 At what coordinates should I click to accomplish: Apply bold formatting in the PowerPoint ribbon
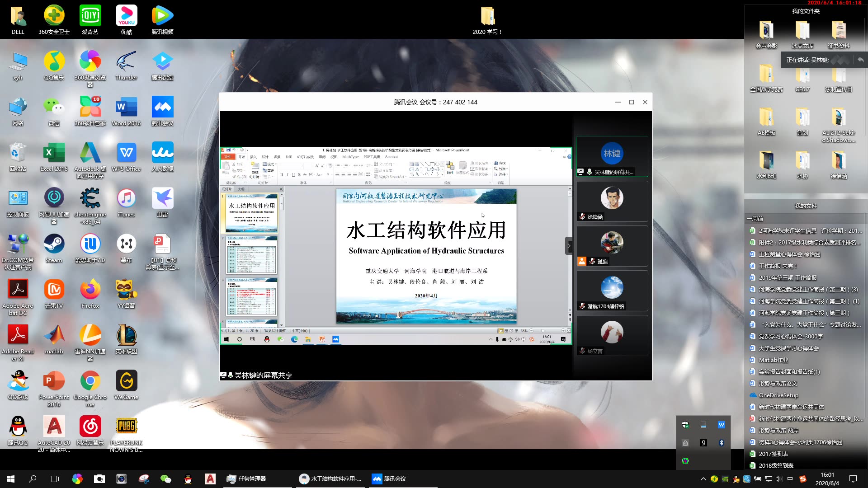click(x=282, y=174)
